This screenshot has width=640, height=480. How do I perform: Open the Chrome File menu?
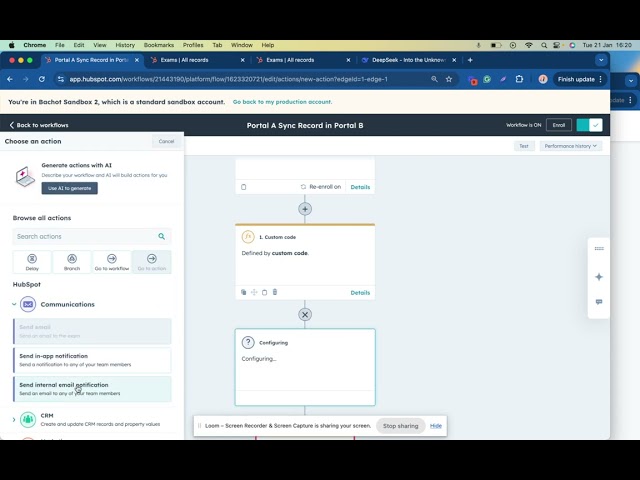60,45
